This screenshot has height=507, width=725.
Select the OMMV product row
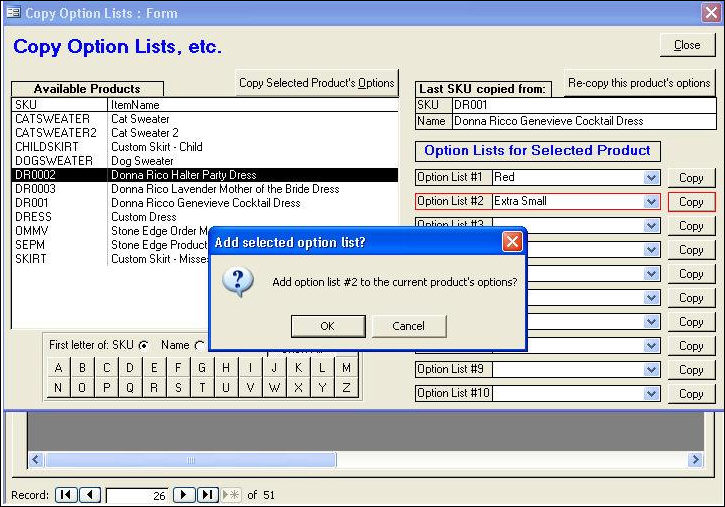coord(110,231)
